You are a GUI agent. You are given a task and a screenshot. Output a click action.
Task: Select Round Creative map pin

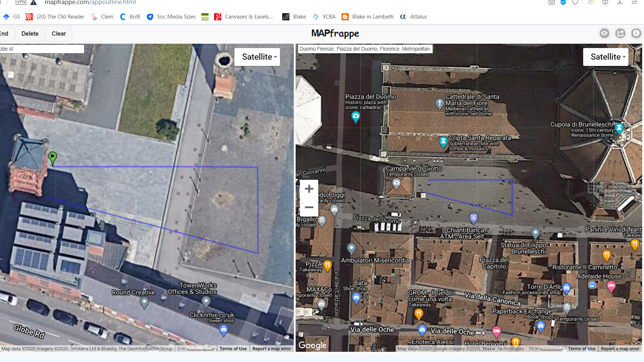click(144, 302)
